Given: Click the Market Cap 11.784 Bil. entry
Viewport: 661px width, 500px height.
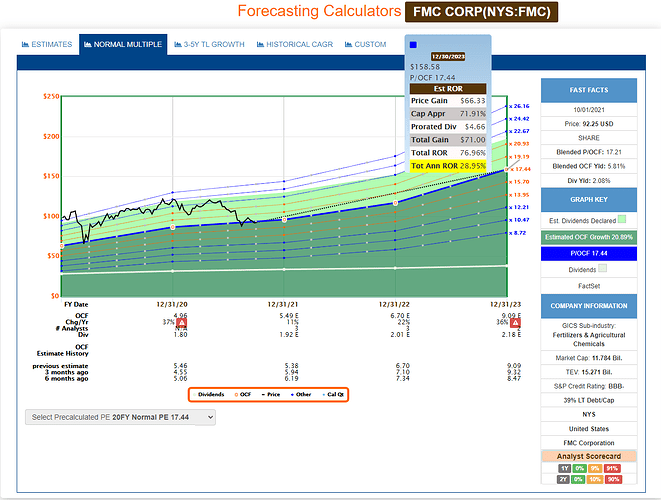Looking at the screenshot, I should [x=588, y=358].
